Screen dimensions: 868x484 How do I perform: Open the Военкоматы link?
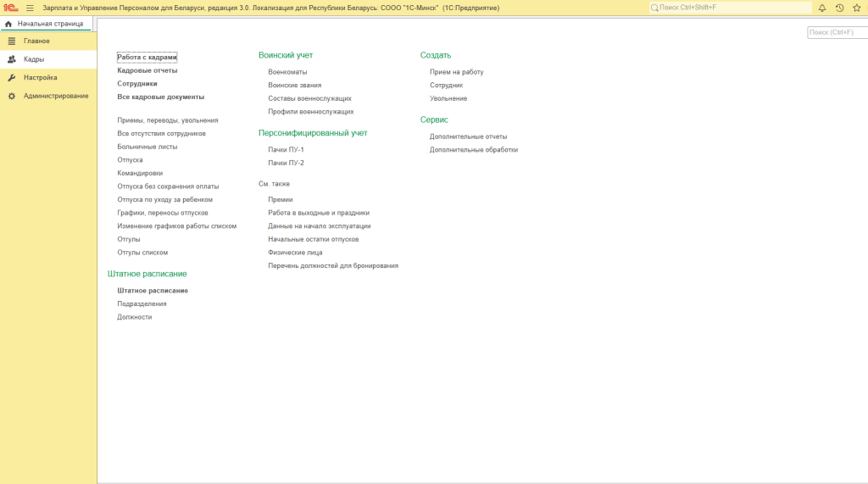287,72
